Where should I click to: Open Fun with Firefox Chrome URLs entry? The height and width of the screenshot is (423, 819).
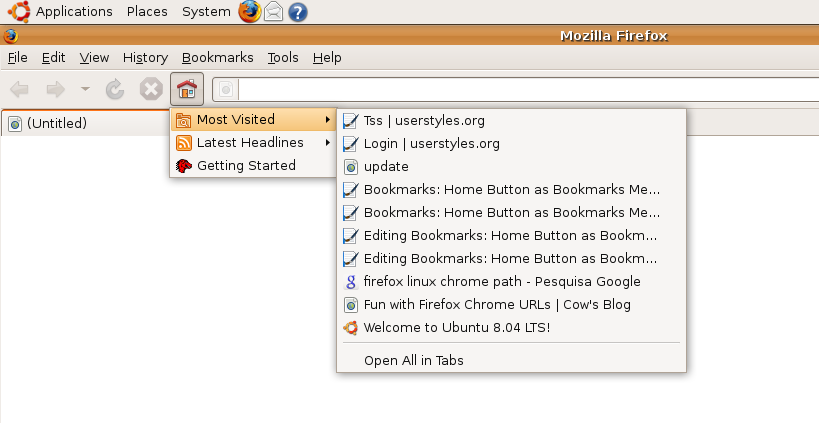[x=511, y=304]
